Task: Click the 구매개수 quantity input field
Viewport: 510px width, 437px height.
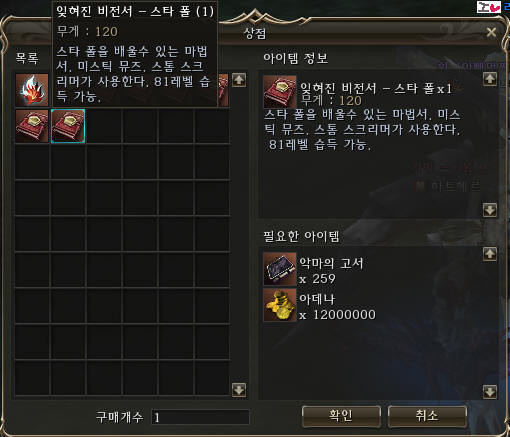Action: pos(200,417)
